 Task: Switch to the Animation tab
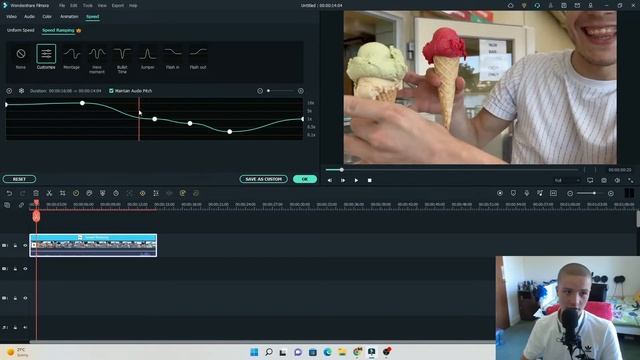pyautogui.click(x=69, y=17)
